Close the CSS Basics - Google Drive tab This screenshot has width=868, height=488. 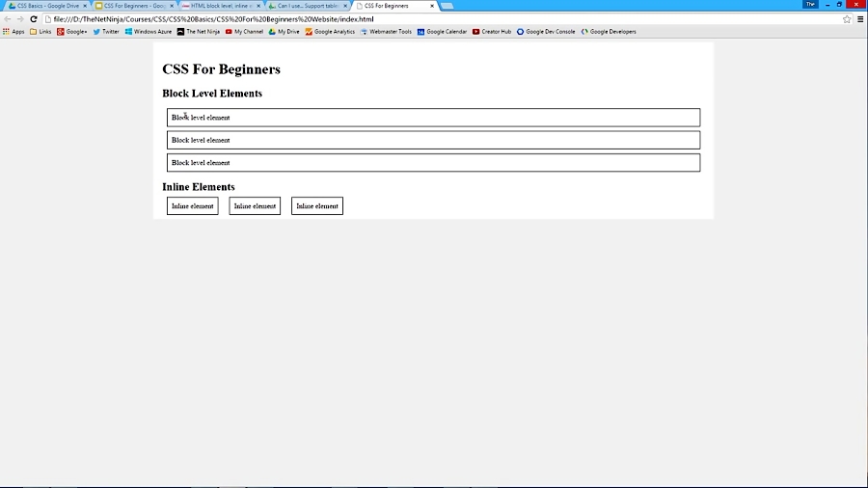pyautogui.click(x=85, y=6)
